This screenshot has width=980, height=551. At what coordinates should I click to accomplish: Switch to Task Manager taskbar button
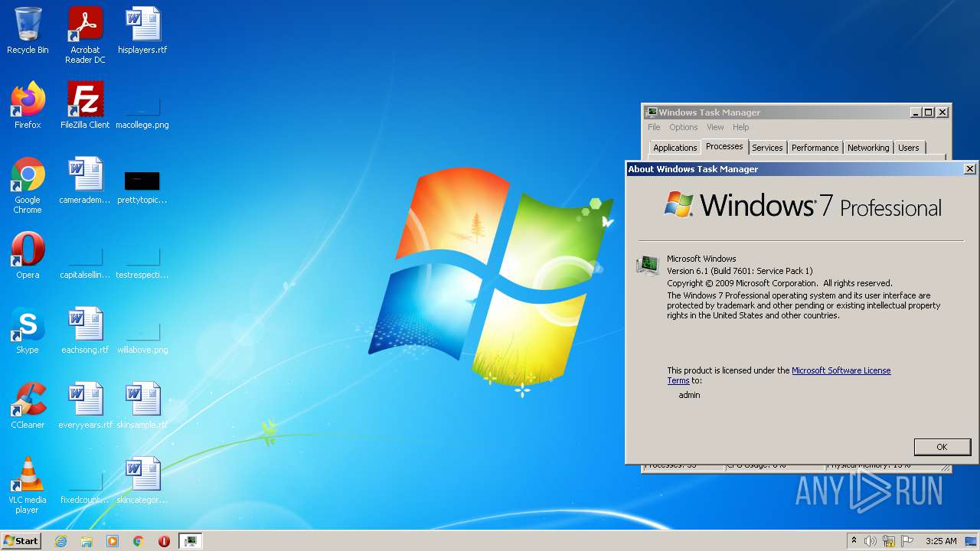[x=190, y=541]
